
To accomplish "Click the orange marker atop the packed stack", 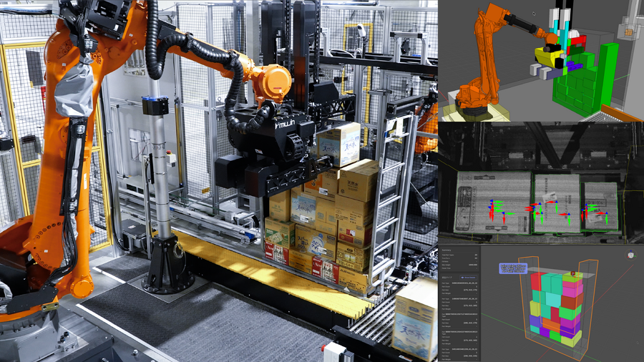I will [x=573, y=273].
